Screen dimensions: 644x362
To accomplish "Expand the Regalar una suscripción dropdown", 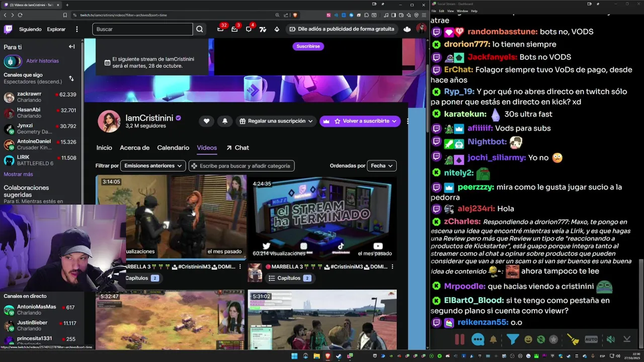I will pyautogui.click(x=276, y=121).
